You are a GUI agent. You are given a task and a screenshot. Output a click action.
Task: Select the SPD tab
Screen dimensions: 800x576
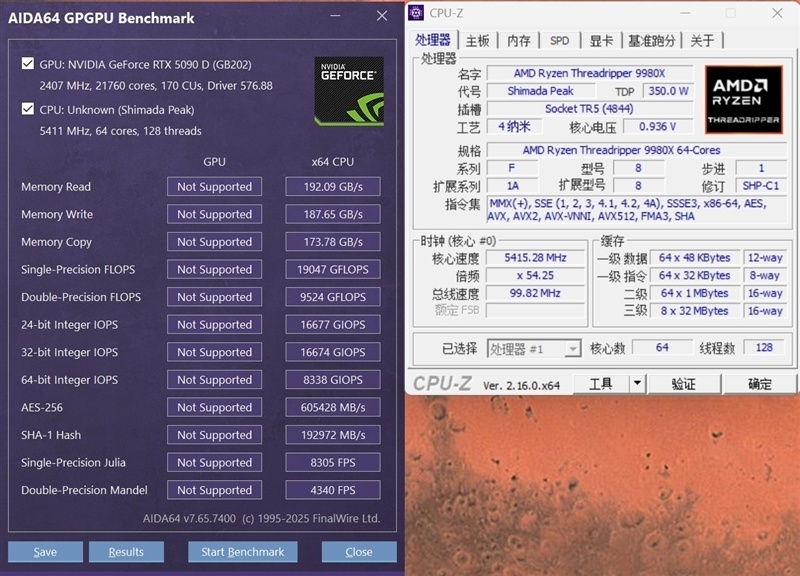(559, 41)
